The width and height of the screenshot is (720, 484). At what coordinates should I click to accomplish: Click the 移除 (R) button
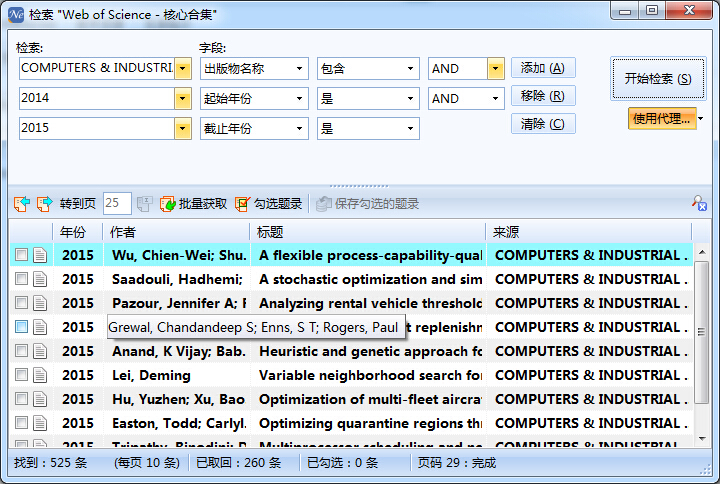(543, 96)
